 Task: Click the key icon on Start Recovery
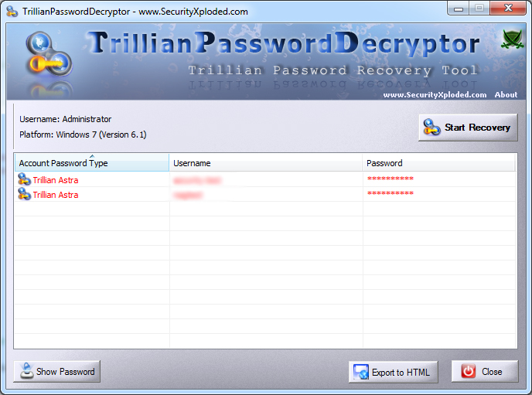(x=431, y=128)
